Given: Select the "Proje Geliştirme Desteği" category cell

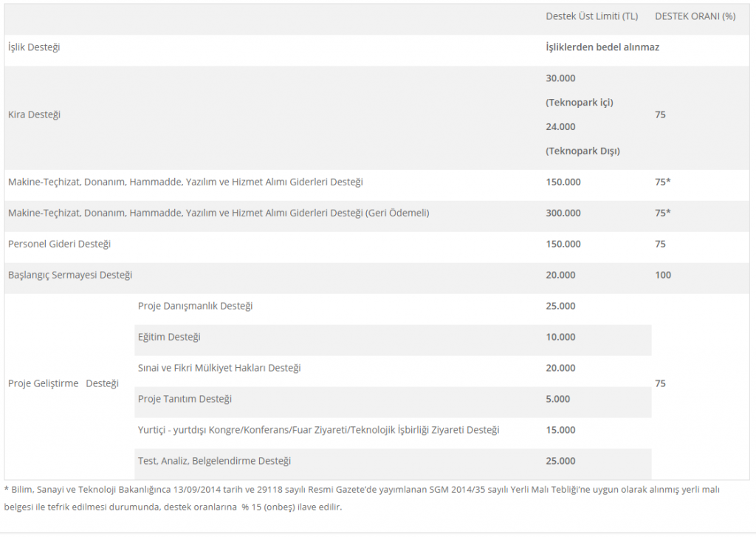Looking at the screenshot, I should click(x=63, y=384).
